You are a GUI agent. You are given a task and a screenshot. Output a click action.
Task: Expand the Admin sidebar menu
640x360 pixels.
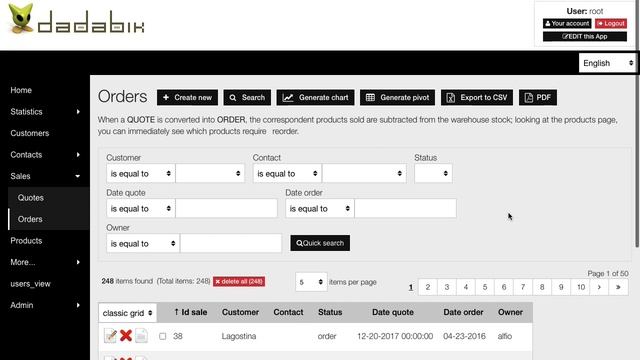coord(45,305)
